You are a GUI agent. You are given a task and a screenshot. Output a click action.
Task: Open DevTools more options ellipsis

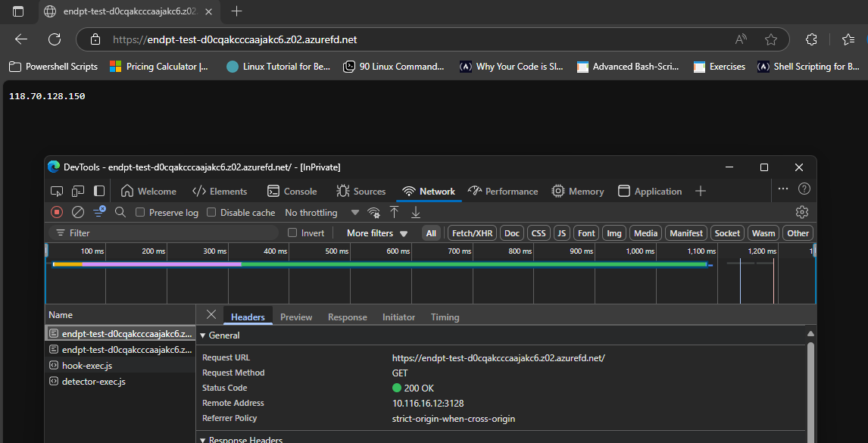782,189
